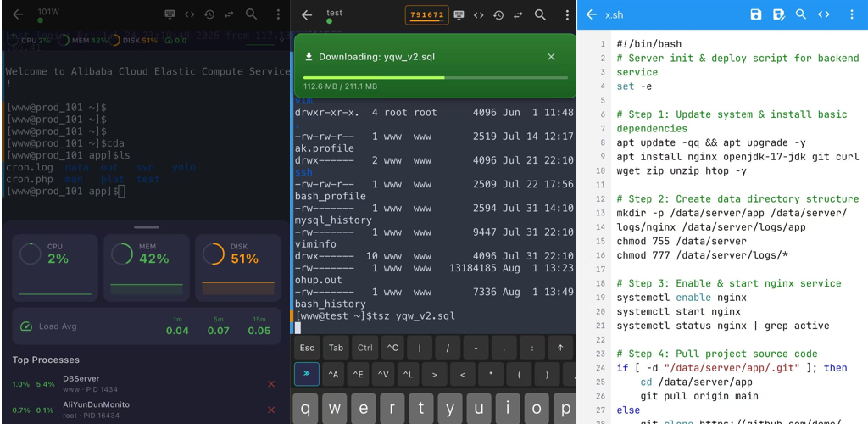Tap the ^A shortcut key
Viewport: 868px width, 424px height.
(333, 374)
